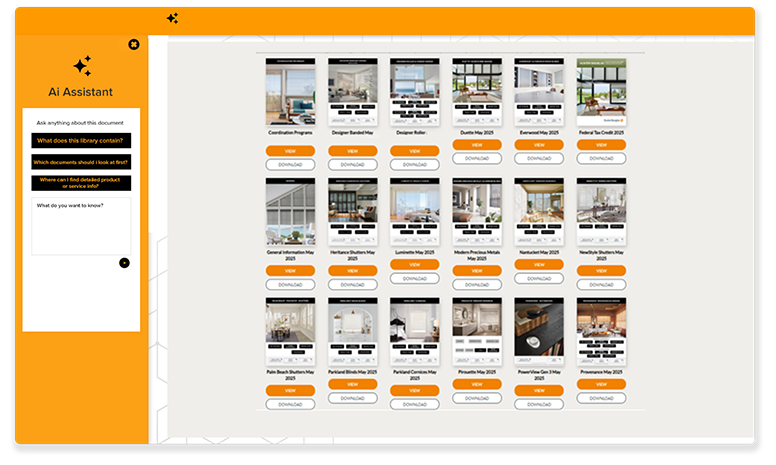
Task: View the Designer Banded May document
Action: pyautogui.click(x=352, y=151)
